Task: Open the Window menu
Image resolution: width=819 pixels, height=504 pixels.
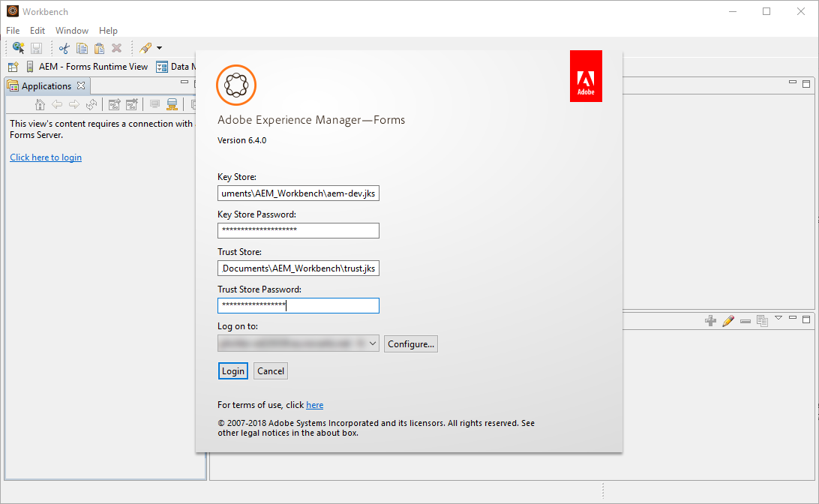Action: click(x=72, y=30)
